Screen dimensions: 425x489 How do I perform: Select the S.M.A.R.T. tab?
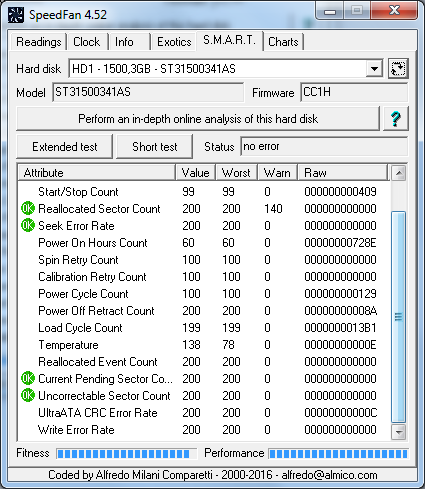[x=230, y=40]
